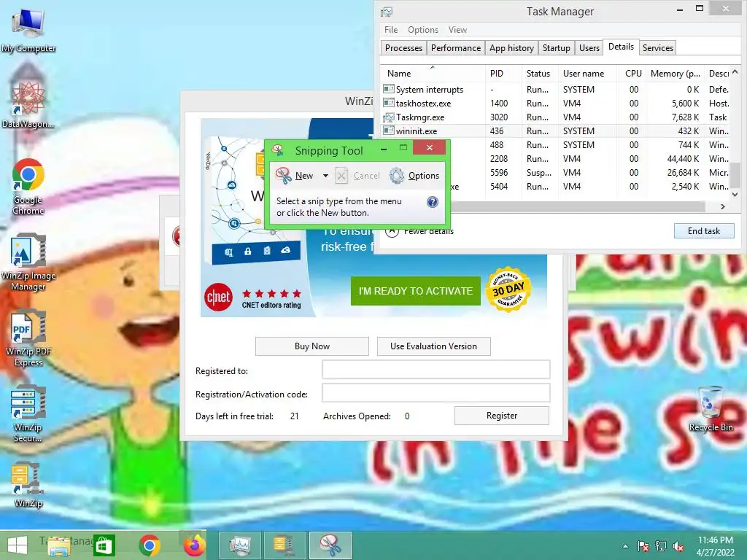Switch to the Processes tab
Viewport: 747px width, 560px height.
coord(403,47)
